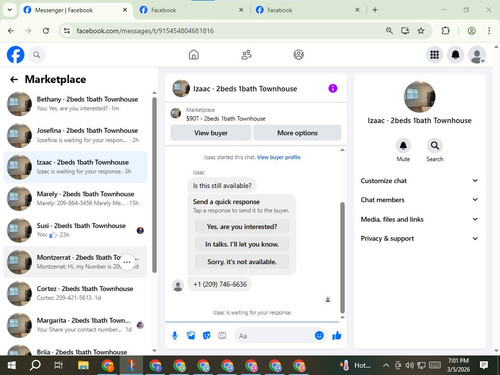This screenshot has width=500, height=375.
Task: Open the notifications bell in the header
Action: coord(455,55)
